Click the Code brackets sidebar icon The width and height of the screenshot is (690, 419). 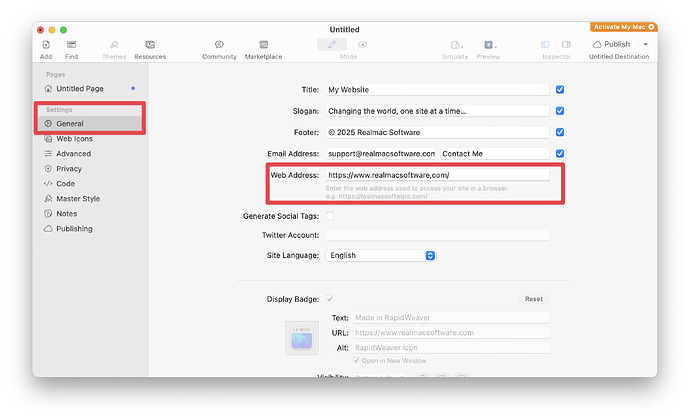tap(48, 184)
